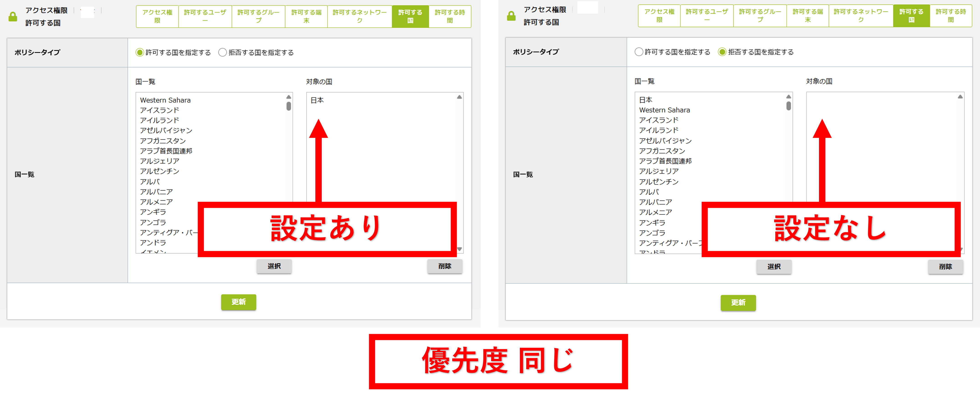Screen dimensions: 980x399
Task: Select Western Sahara in left panel country list
Action: [165, 100]
